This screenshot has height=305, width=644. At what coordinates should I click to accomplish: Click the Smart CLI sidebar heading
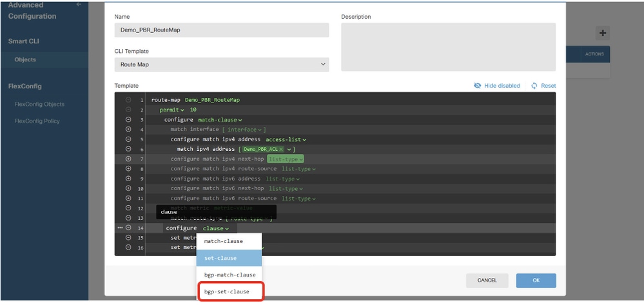pos(24,41)
